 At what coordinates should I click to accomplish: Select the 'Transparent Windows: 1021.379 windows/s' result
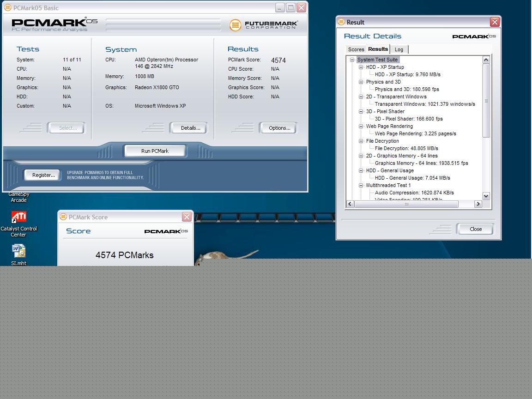tap(425, 104)
